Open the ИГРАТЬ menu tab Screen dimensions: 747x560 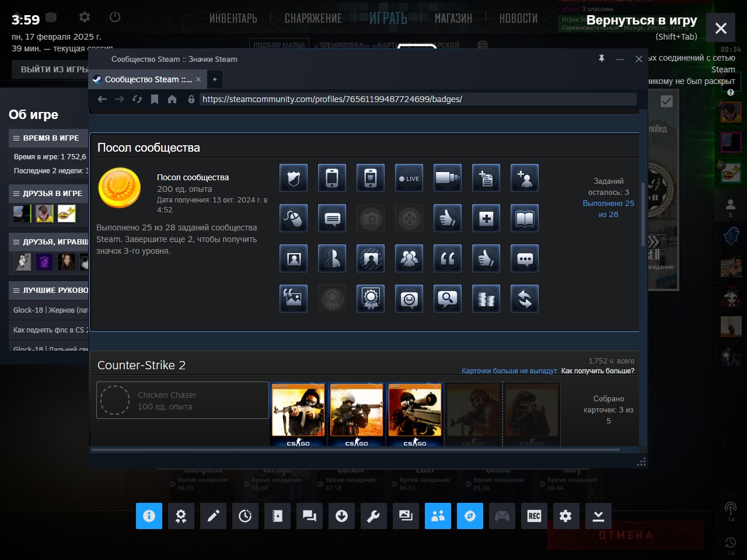point(388,18)
